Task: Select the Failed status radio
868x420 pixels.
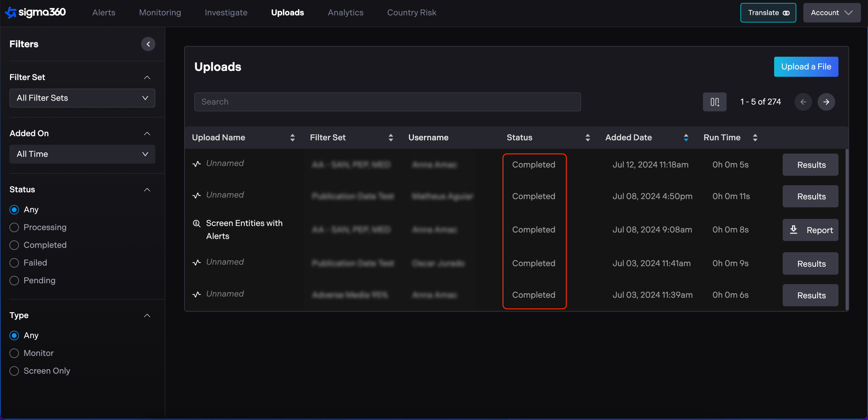Action: [14, 263]
